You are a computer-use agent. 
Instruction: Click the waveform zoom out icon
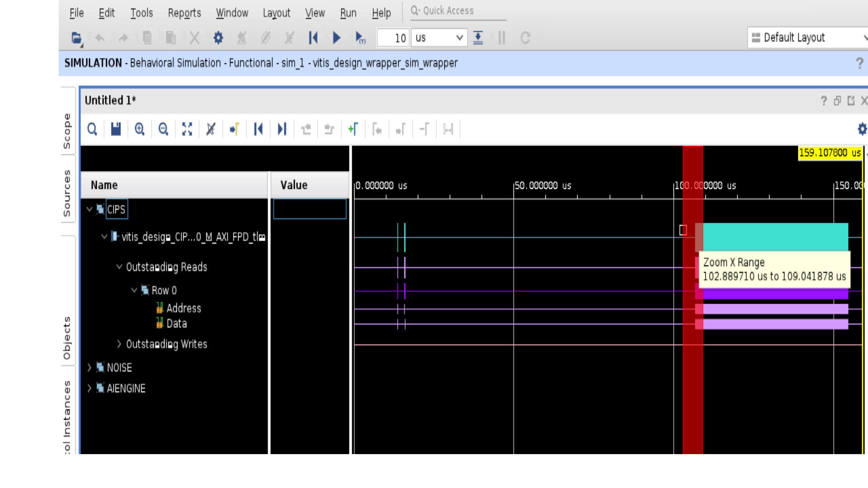click(x=163, y=129)
